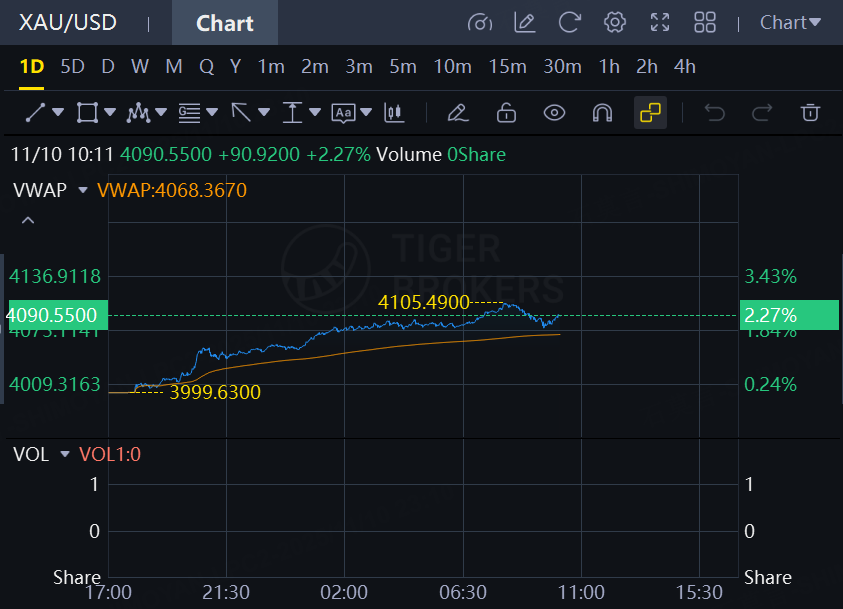Click the refresh chart icon

click(570, 22)
